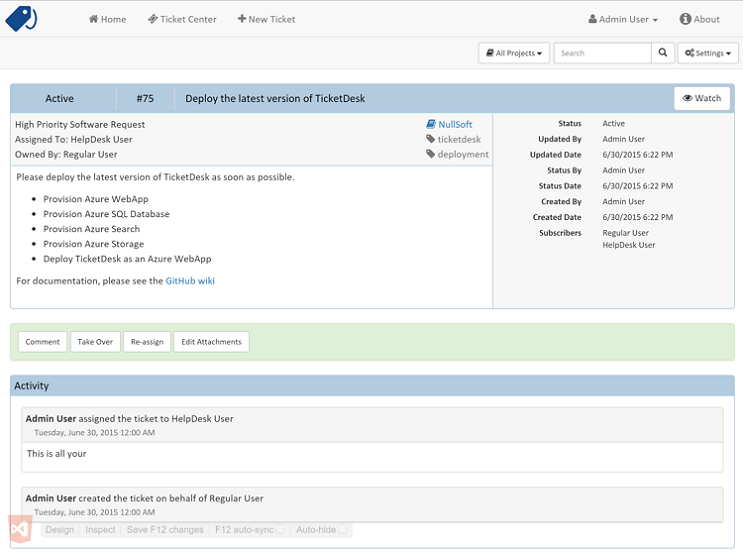Viewport: 743px width, 552px height.
Task: Click 'High Priority Software Request' text
Action: coord(80,125)
